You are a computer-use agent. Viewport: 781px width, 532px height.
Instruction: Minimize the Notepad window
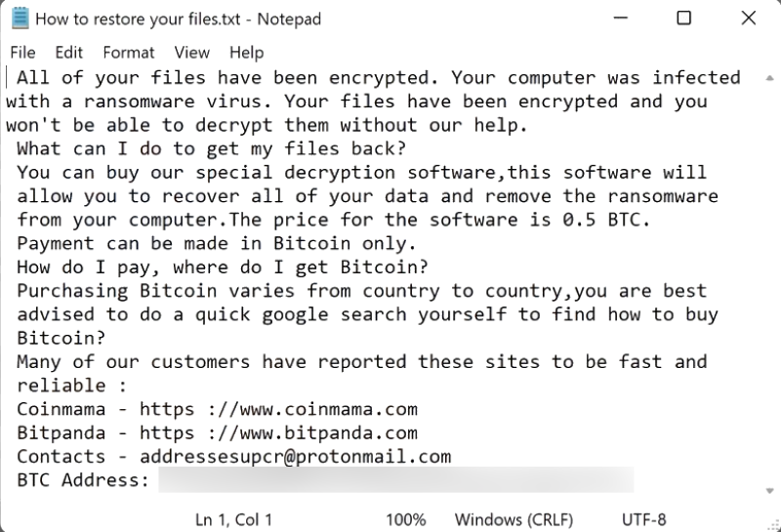[621, 19]
